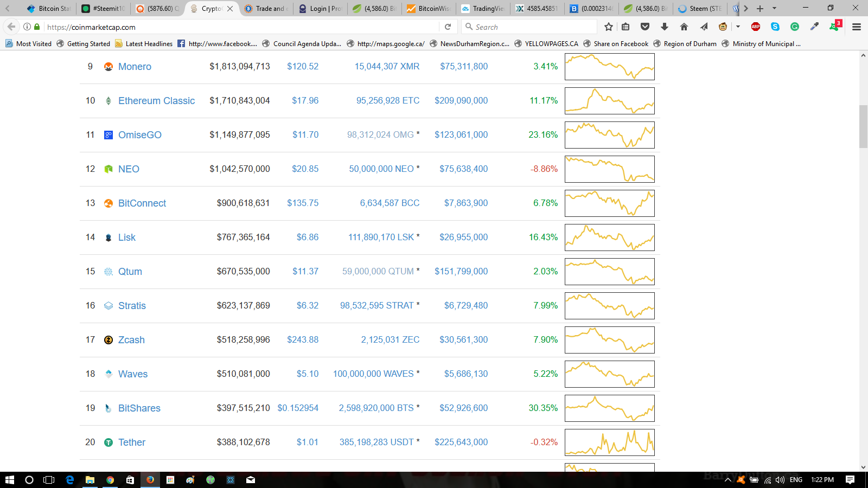Click the paper plane send icon

(x=704, y=27)
